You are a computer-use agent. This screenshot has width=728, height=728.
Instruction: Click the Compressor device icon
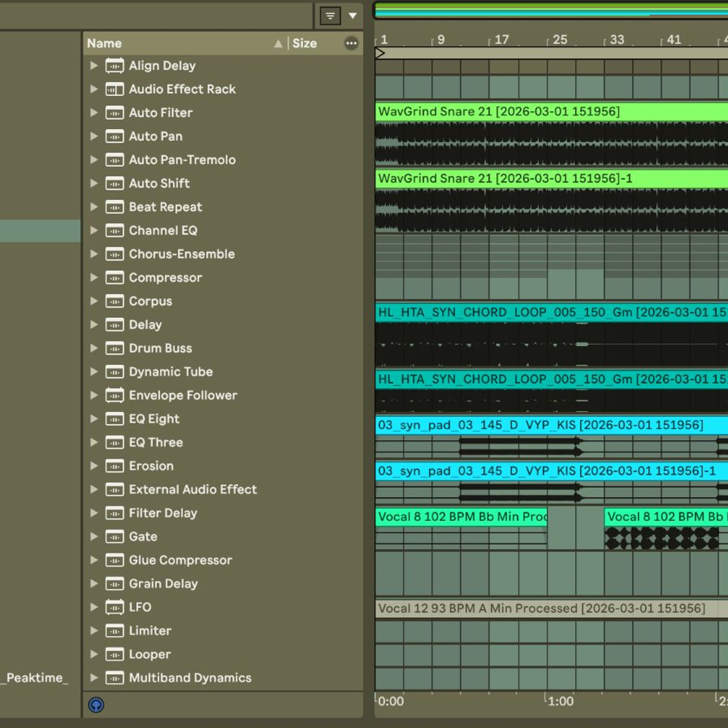click(115, 278)
